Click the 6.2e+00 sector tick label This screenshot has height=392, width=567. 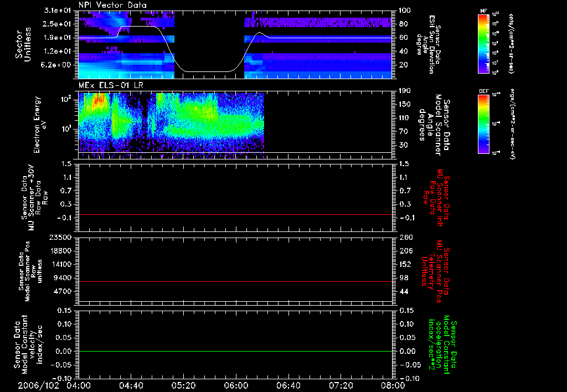tap(55, 65)
